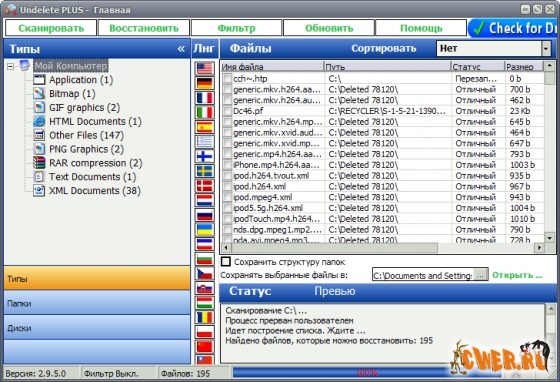Screen dimensions: 560x382
Task: Open the Превью tab
Action: tap(335, 291)
